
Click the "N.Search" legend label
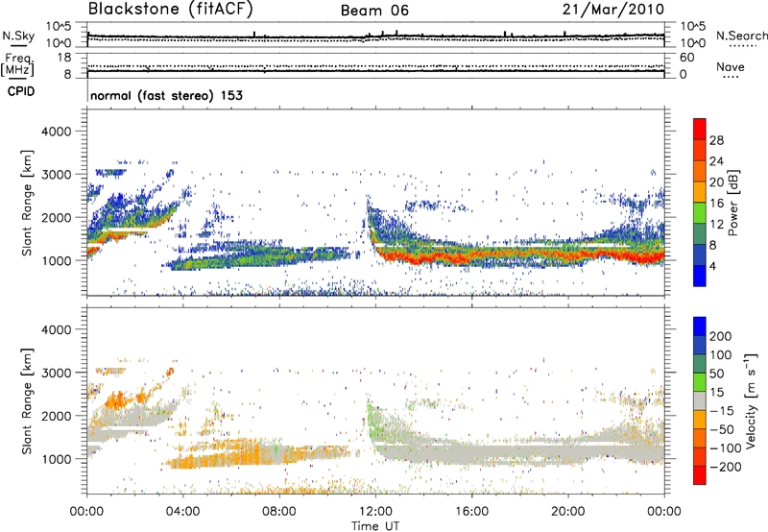click(741, 36)
